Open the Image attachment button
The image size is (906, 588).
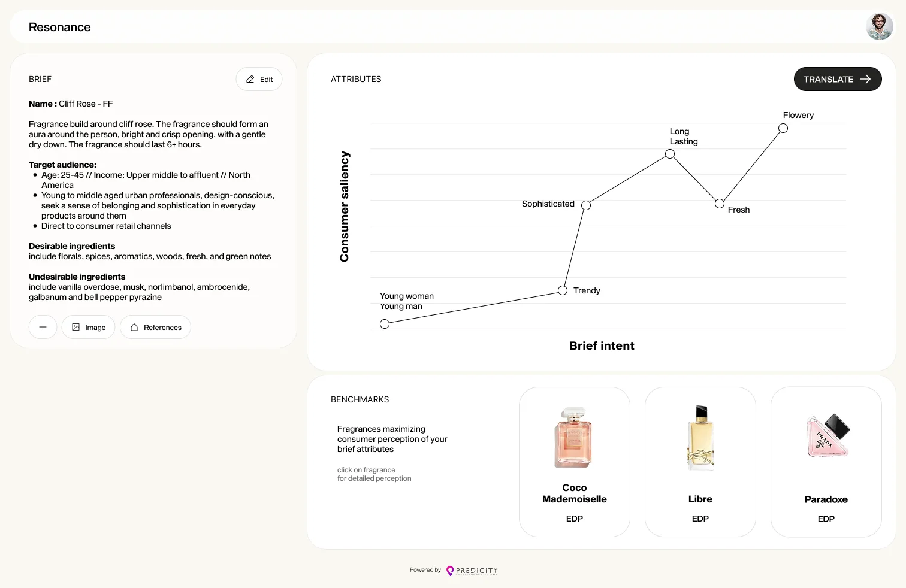point(88,327)
